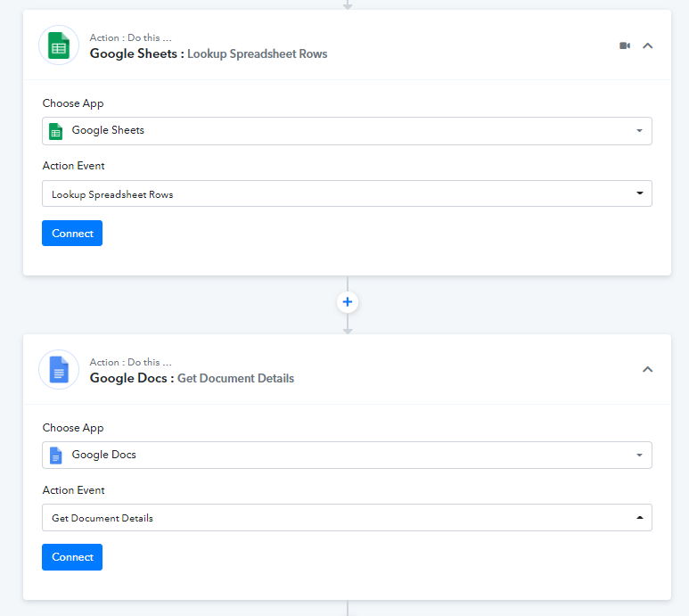
Task: Add a step with the plus button
Action: (348, 302)
